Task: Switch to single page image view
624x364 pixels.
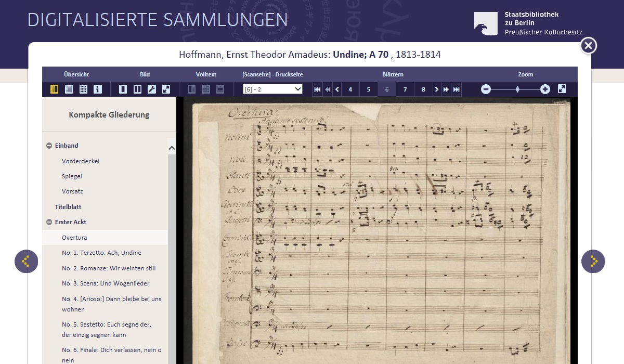Action: 123,89
